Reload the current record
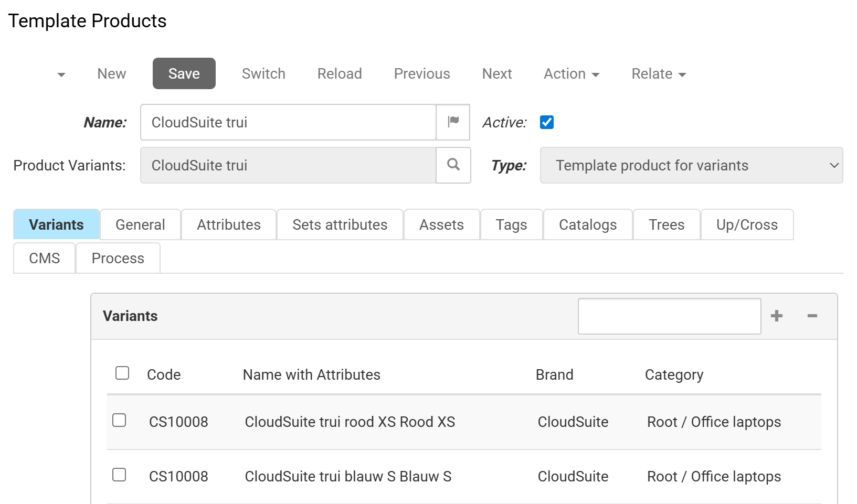This screenshot has height=504, width=857. click(x=340, y=74)
